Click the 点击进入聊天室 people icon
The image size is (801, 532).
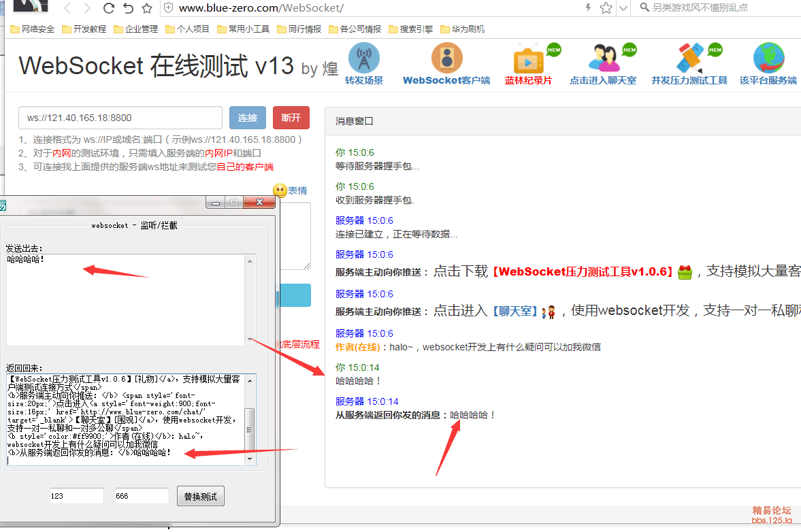[x=603, y=59]
